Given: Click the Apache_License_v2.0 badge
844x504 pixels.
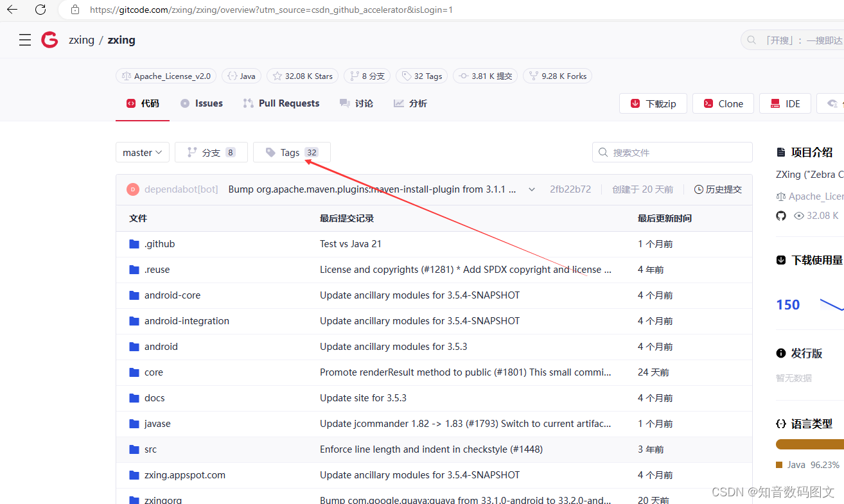Looking at the screenshot, I should (166, 76).
